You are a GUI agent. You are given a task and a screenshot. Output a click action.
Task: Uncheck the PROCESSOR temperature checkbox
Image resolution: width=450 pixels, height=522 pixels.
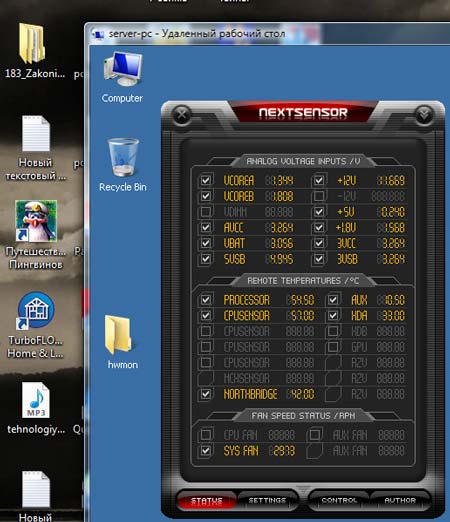(x=206, y=300)
